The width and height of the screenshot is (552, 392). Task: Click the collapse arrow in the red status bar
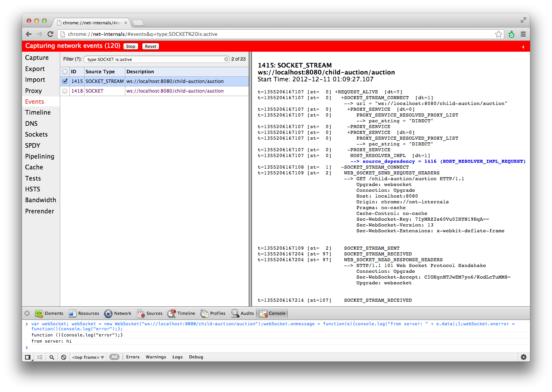coord(523,47)
